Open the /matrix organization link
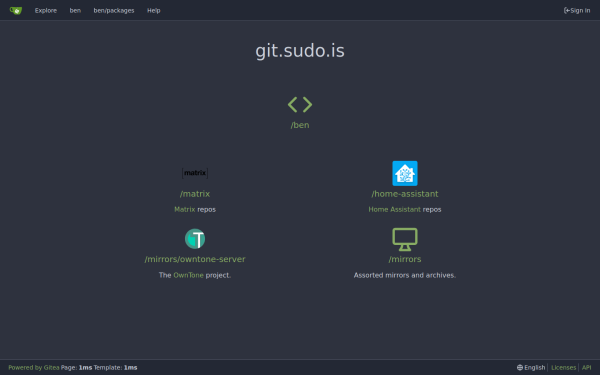600x375 pixels. point(195,194)
